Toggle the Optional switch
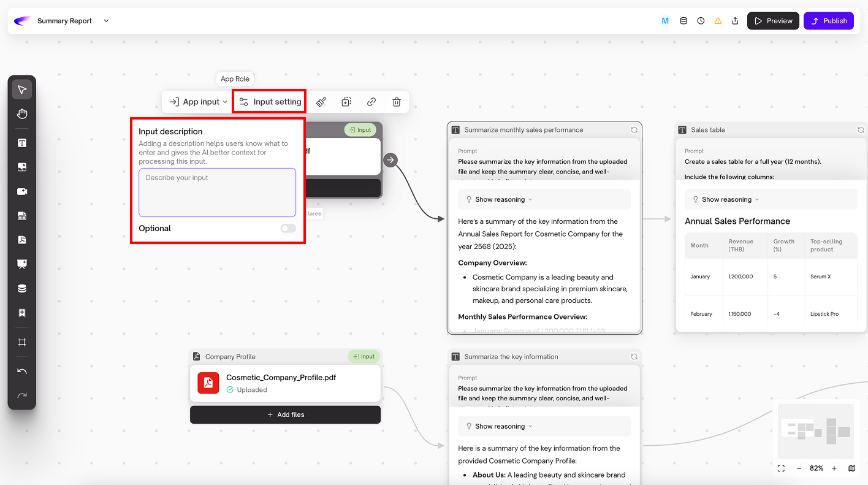 [x=287, y=229]
